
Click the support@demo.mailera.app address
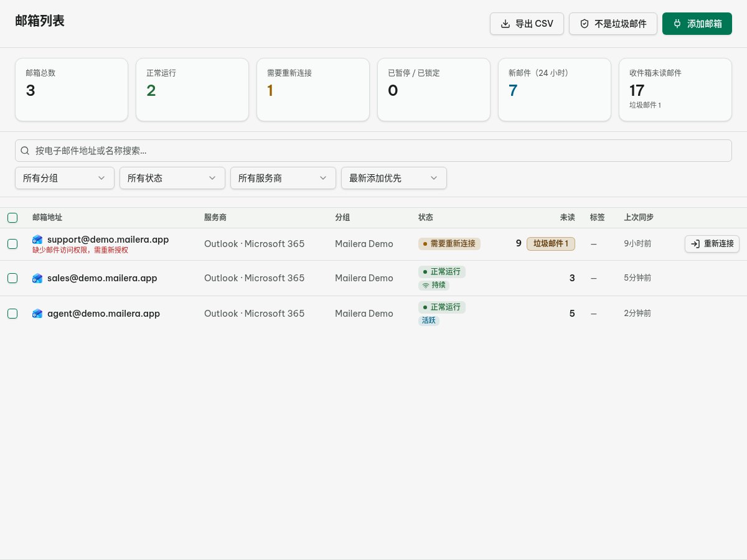108,240
